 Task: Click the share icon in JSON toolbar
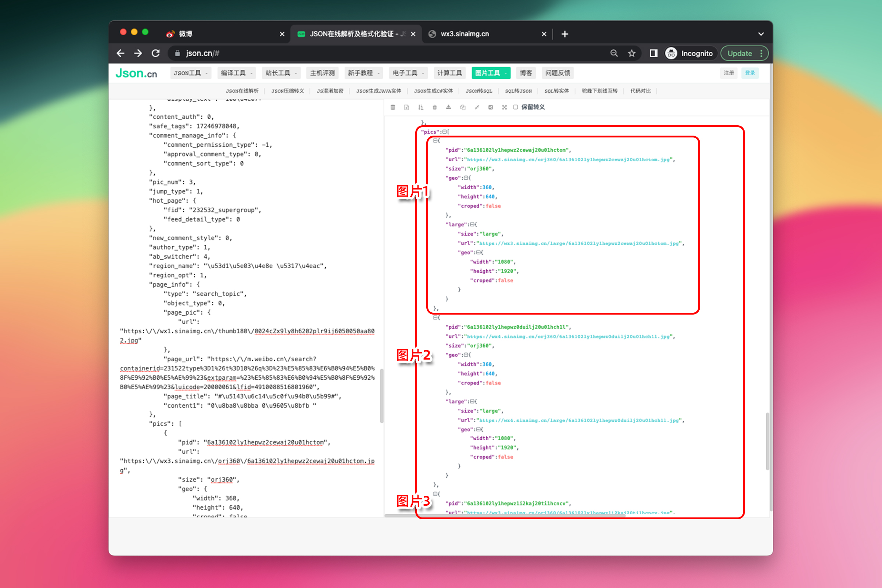491,107
